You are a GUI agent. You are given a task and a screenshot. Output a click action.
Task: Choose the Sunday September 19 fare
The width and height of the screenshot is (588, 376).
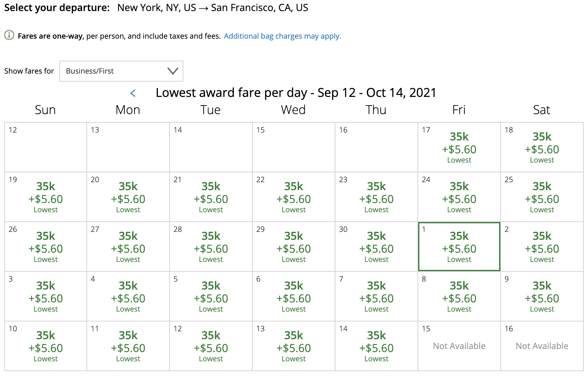click(46, 197)
